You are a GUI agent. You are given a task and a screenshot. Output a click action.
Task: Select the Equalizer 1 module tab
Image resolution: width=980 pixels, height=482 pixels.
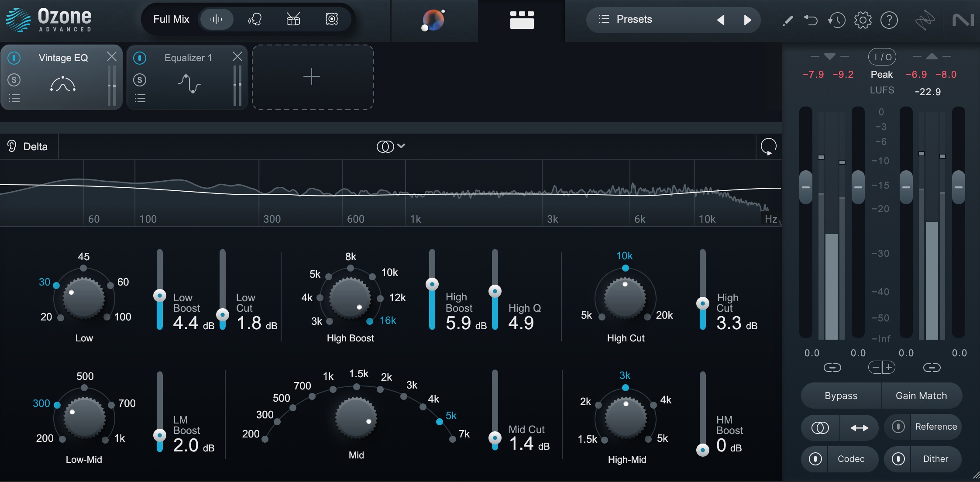pos(187,77)
